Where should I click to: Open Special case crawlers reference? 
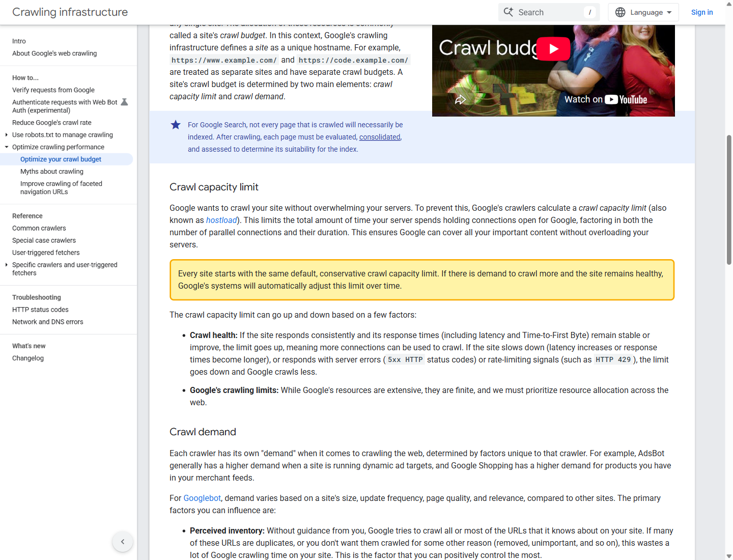(44, 240)
